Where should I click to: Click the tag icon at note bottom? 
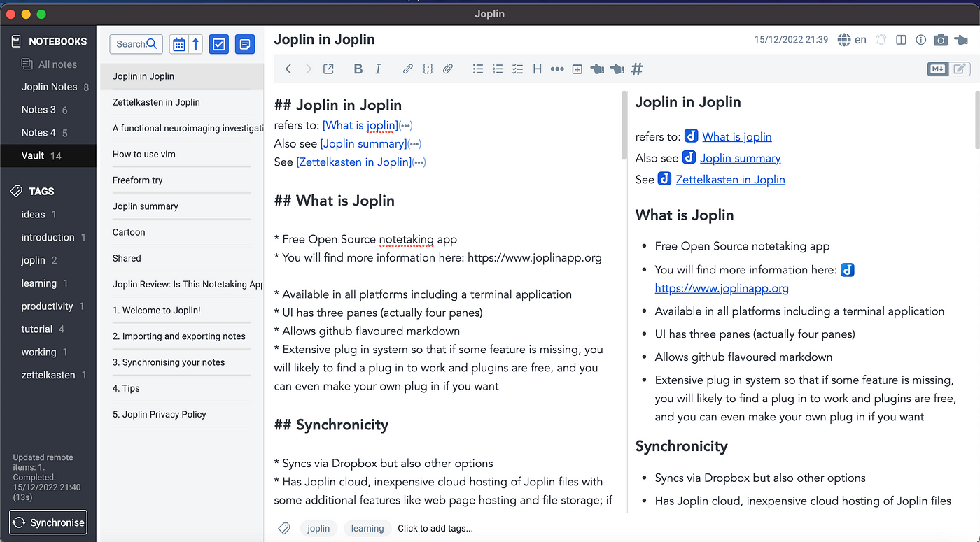(284, 528)
